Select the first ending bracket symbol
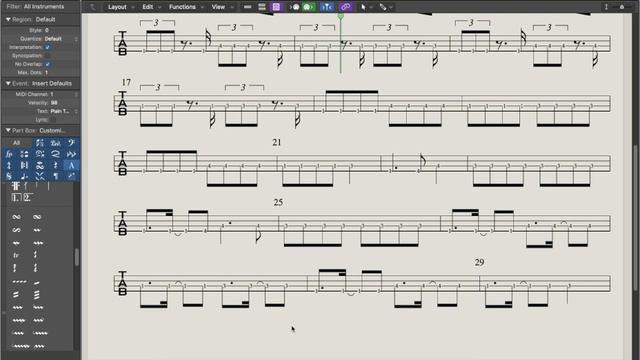 pyautogui.click(x=16, y=198)
